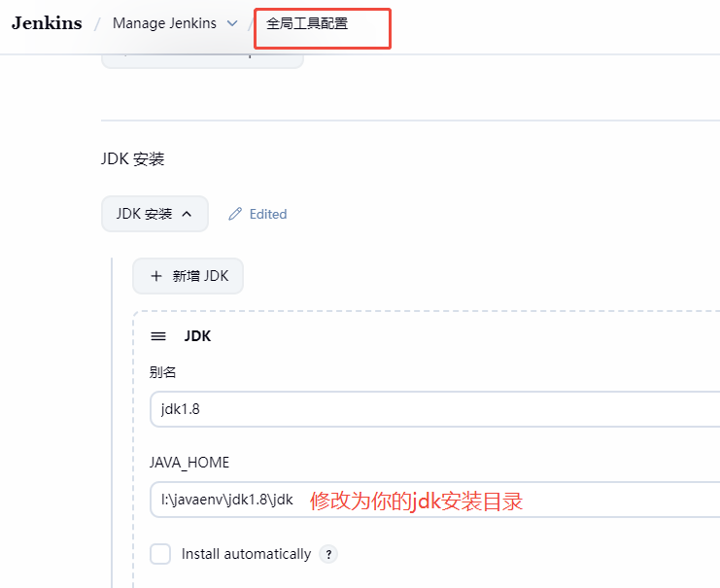Click the JDK 安装 section heading
The image size is (720, 588).
click(133, 159)
